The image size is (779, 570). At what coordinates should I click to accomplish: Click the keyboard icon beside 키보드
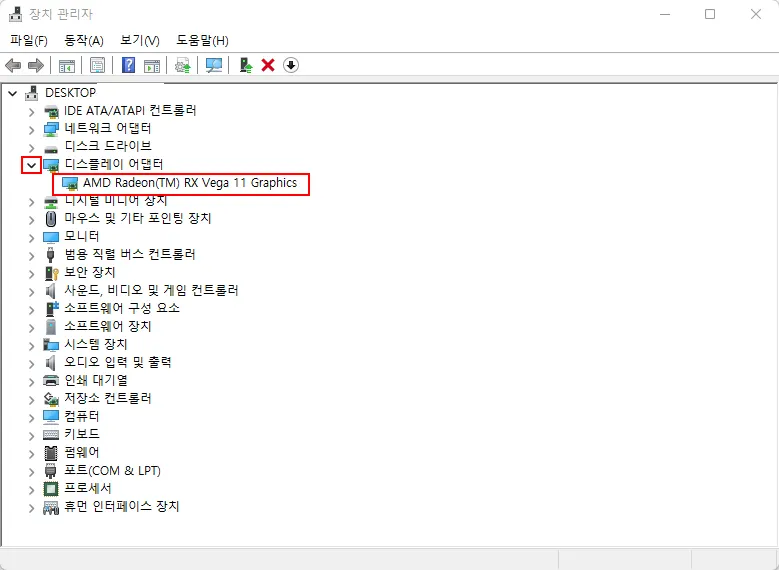[x=51, y=435]
